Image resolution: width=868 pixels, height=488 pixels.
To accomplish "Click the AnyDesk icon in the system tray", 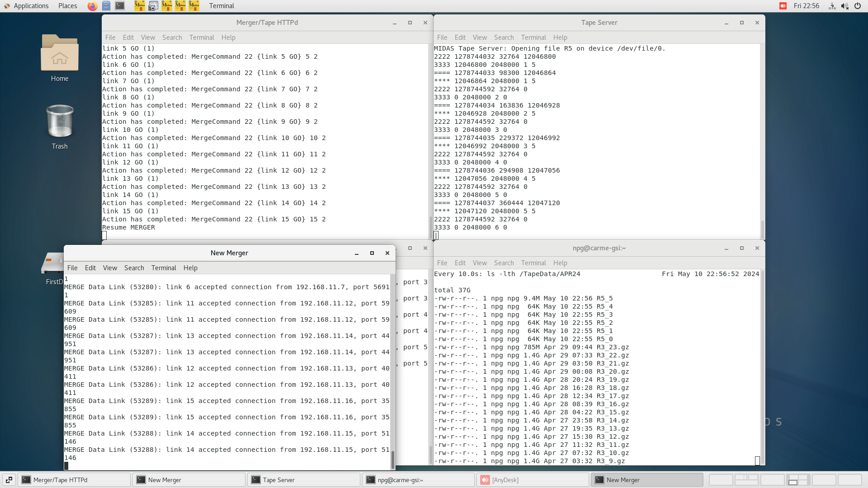I will (782, 6).
